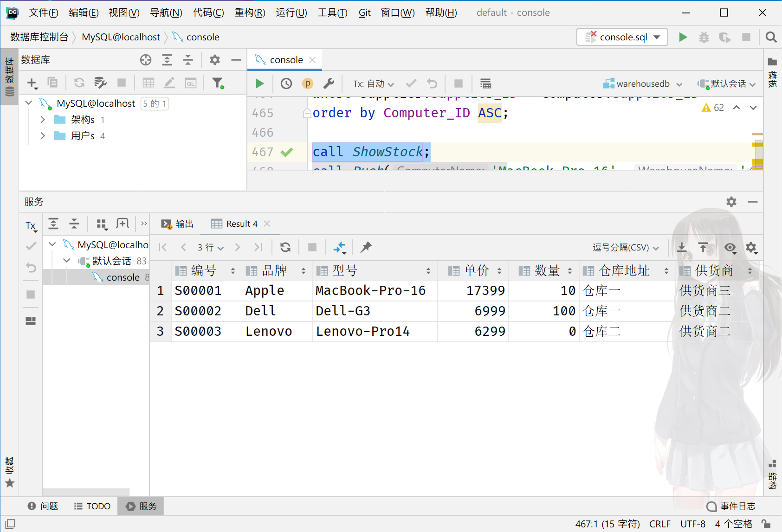The height and width of the screenshot is (532, 782).
Task: Close the console editor tab
Action: point(312,60)
